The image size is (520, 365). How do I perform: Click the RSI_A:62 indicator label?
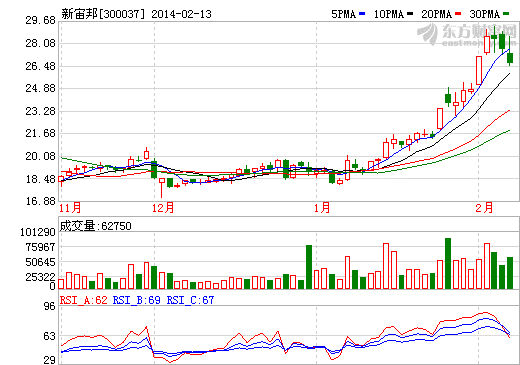point(84,300)
